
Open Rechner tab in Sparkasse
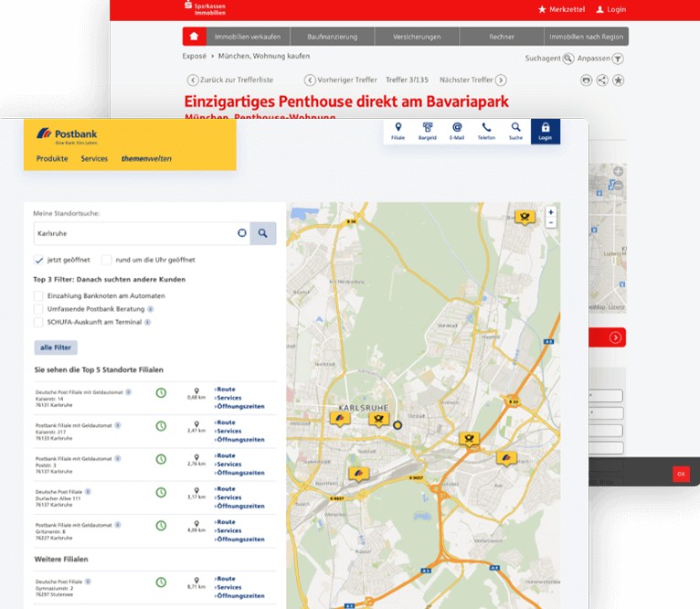tap(502, 37)
